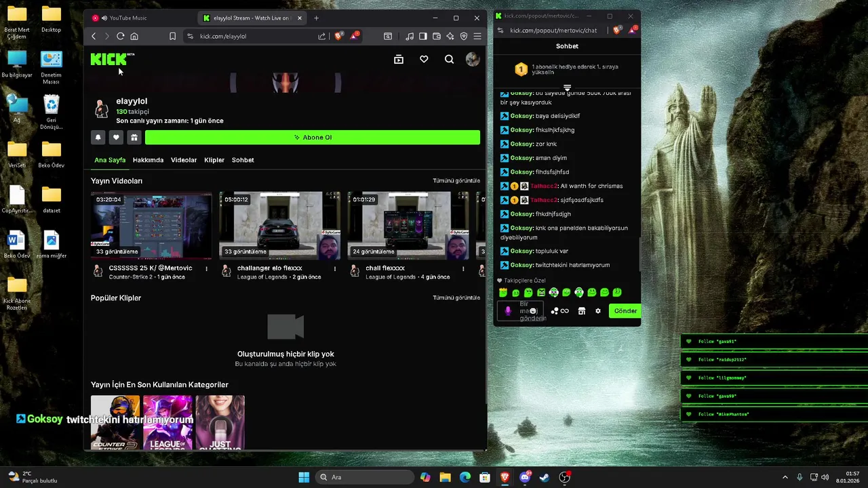Switch to the YouTube Music browser tab
The width and height of the screenshot is (868, 488).
point(140,18)
